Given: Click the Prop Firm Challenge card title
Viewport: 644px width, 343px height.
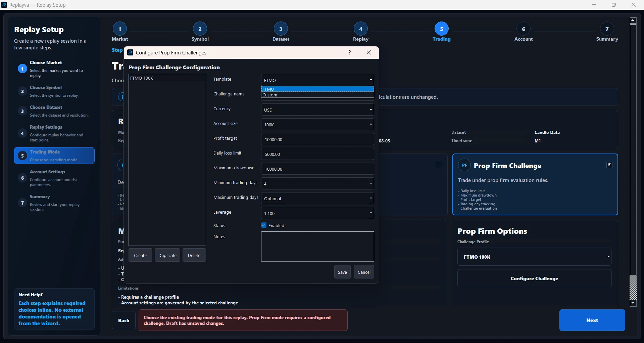Looking at the screenshot, I should tap(507, 166).
